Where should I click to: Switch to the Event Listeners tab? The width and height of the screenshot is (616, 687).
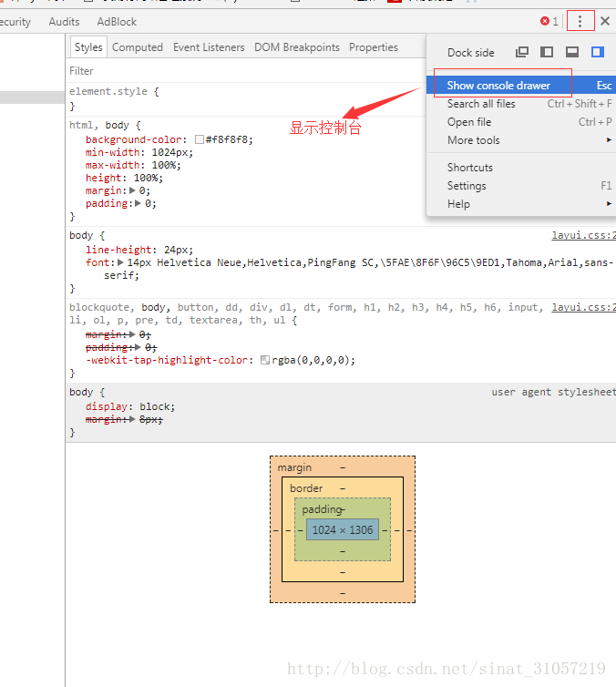(x=209, y=46)
